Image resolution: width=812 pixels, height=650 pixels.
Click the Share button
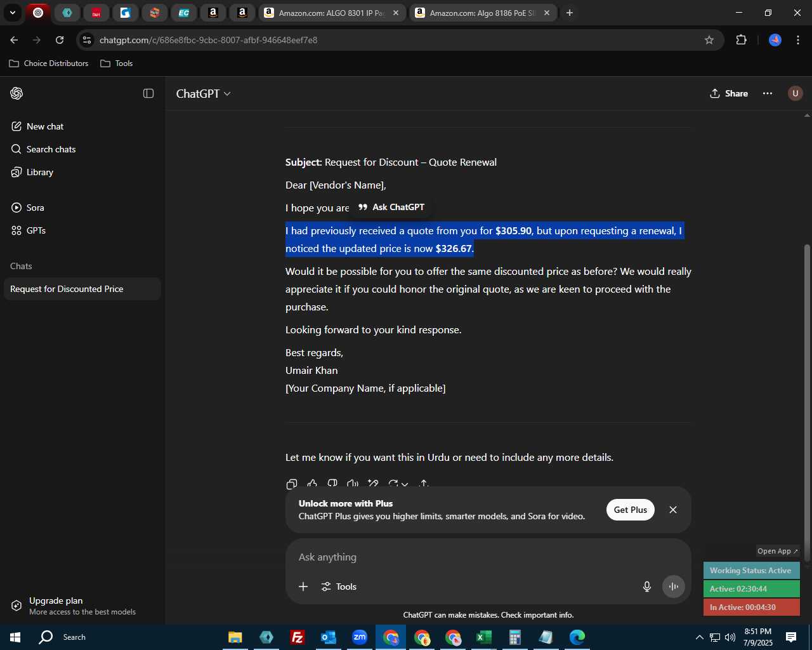point(729,93)
